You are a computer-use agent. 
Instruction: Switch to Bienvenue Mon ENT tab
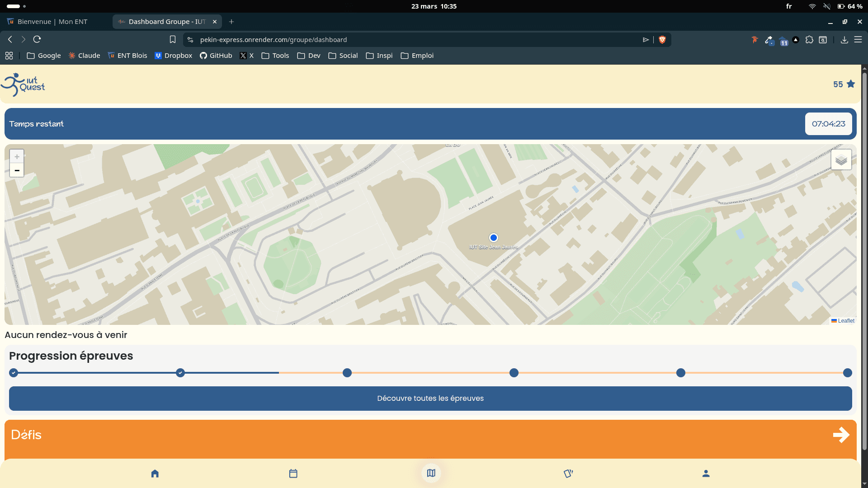click(52, 22)
